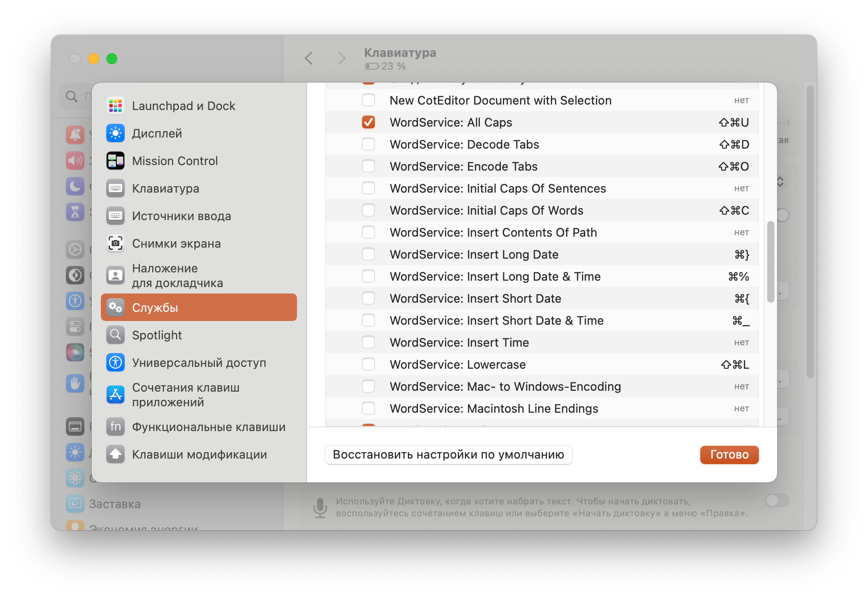Click ⇧⌘D shortcut for Decode Tabs
868x598 pixels.
[x=734, y=144]
